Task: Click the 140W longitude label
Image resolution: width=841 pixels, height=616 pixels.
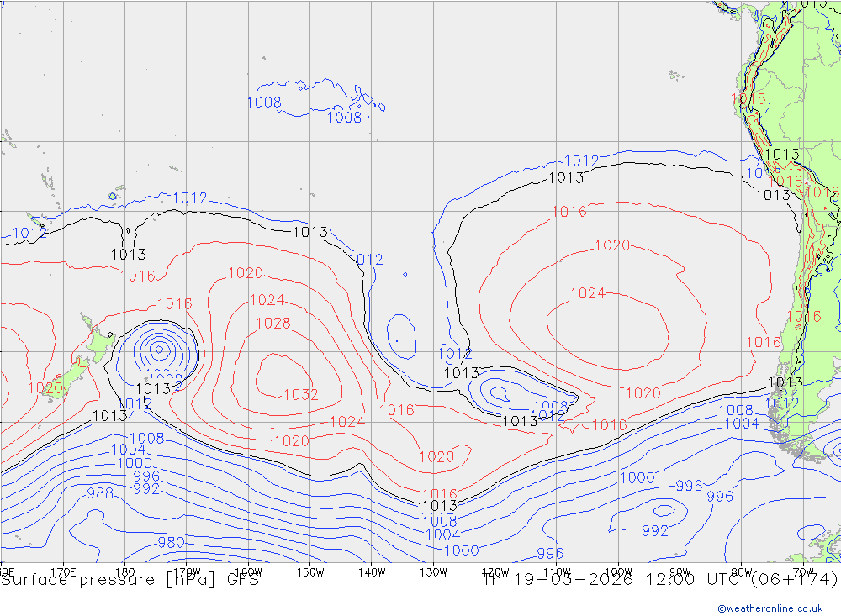Action: (372, 572)
